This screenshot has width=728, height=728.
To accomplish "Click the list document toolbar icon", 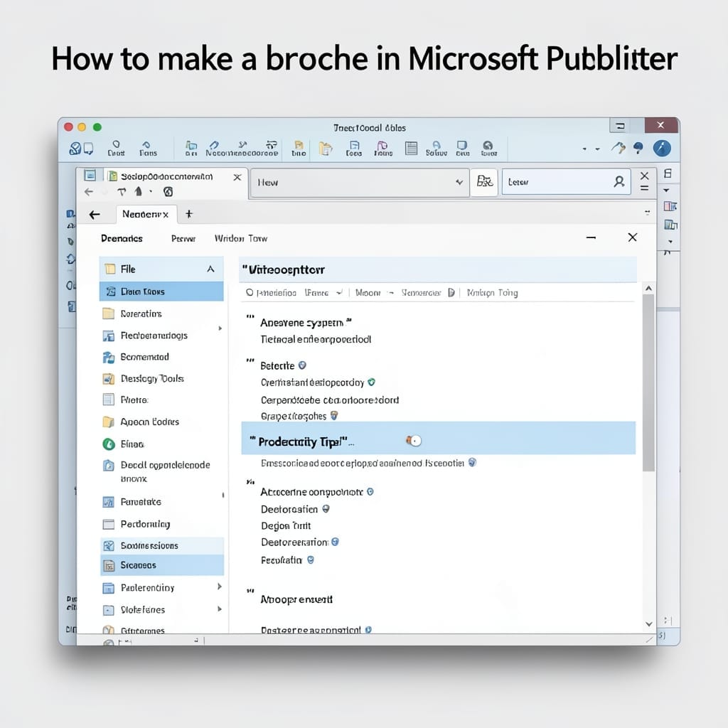I will tap(411, 148).
